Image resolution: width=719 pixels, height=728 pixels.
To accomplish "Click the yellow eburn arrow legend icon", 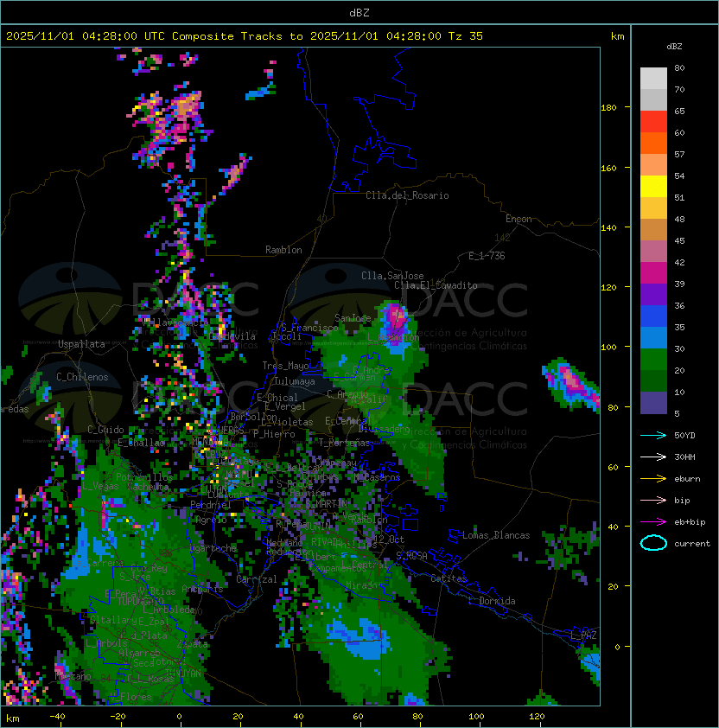I will pos(653,479).
